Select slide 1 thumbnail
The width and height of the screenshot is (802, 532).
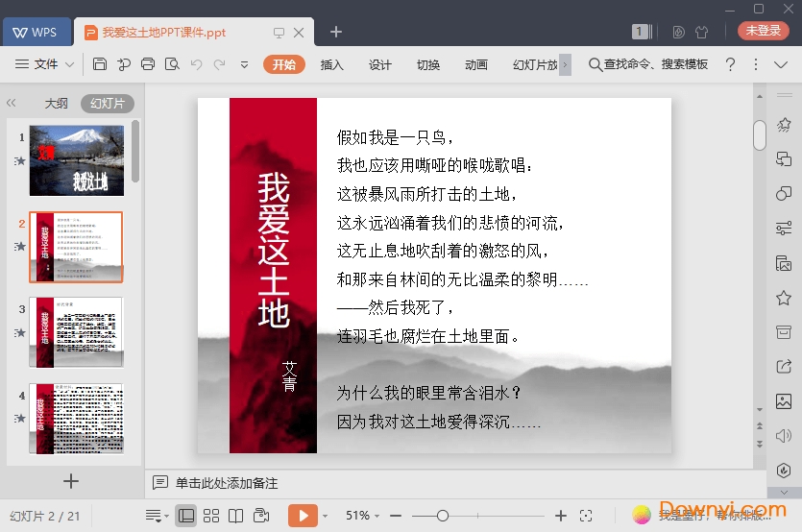point(77,160)
